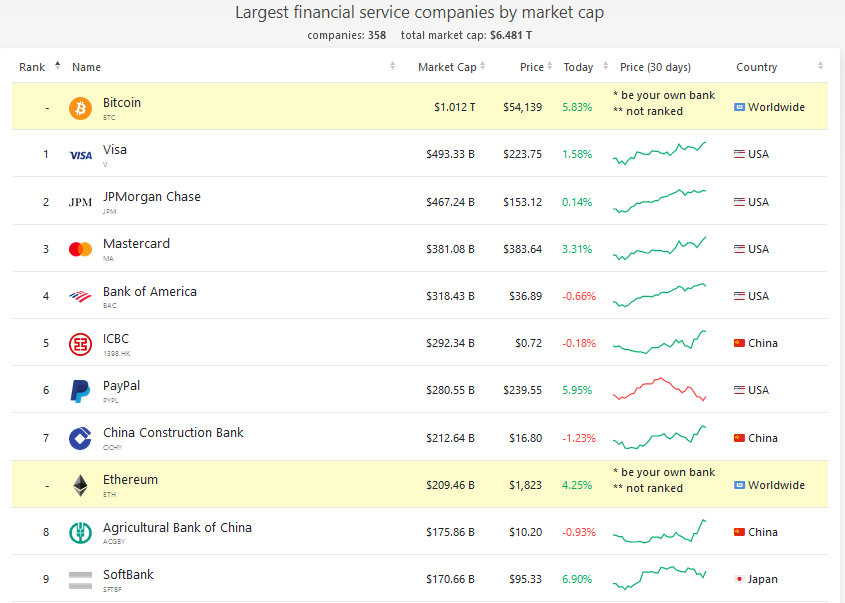The height and width of the screenshot is (603, 845).
Task: Click ICBC's 30-day price chart
Action: click(x=659, y=342)
